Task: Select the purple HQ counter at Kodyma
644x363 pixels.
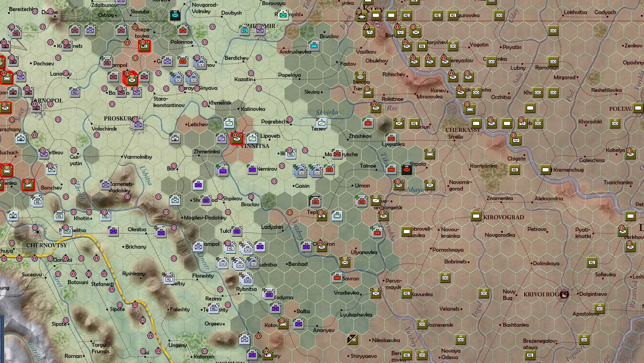Action: 269,294
